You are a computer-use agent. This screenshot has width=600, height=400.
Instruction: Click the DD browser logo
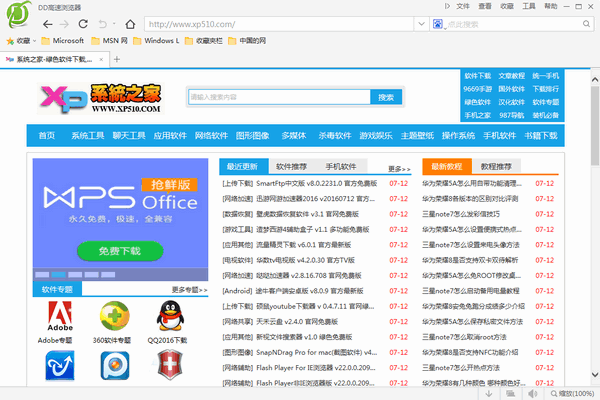click(19, 15)
